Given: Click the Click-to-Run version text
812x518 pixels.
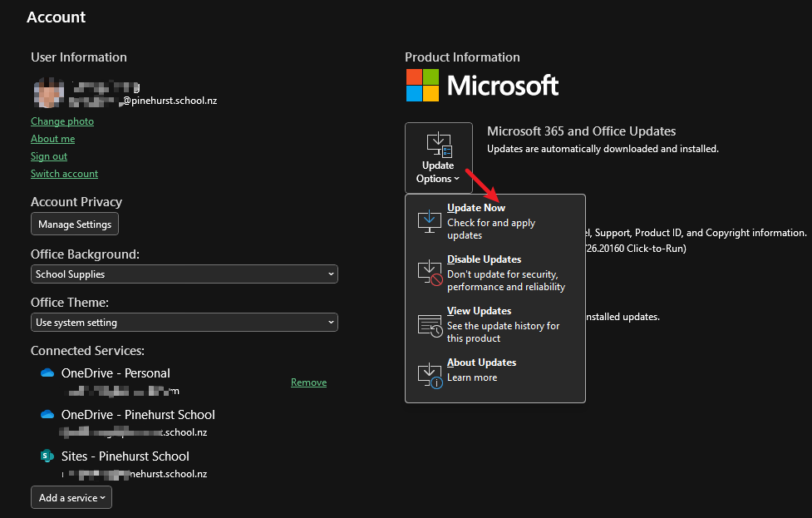Looking at the screenshot, I should pos(636,249).
